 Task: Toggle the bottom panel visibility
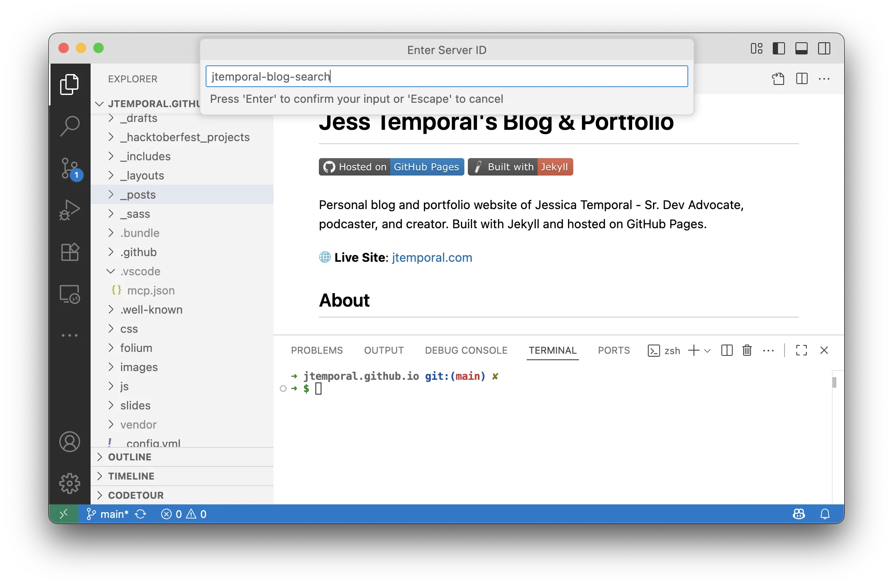[801, 48]
